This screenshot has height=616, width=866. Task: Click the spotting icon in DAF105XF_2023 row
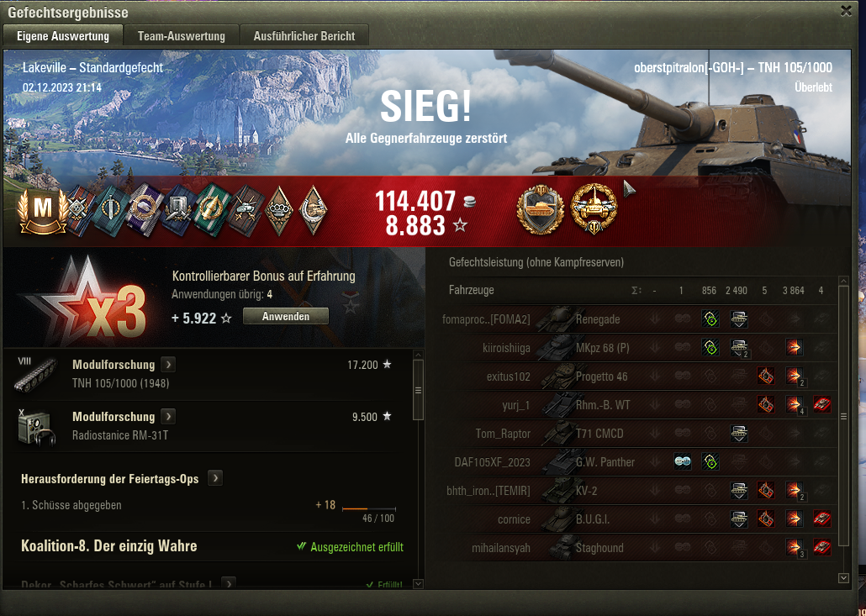(683, 461)
